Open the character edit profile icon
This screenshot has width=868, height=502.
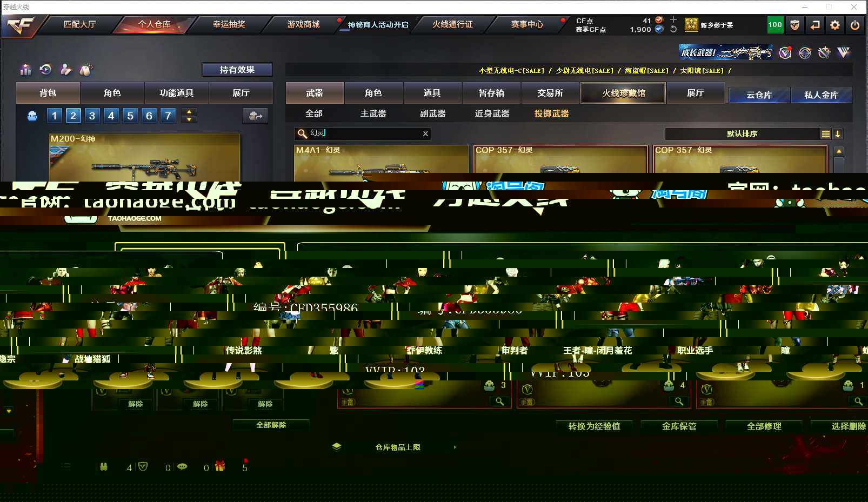tap(65, 69)
